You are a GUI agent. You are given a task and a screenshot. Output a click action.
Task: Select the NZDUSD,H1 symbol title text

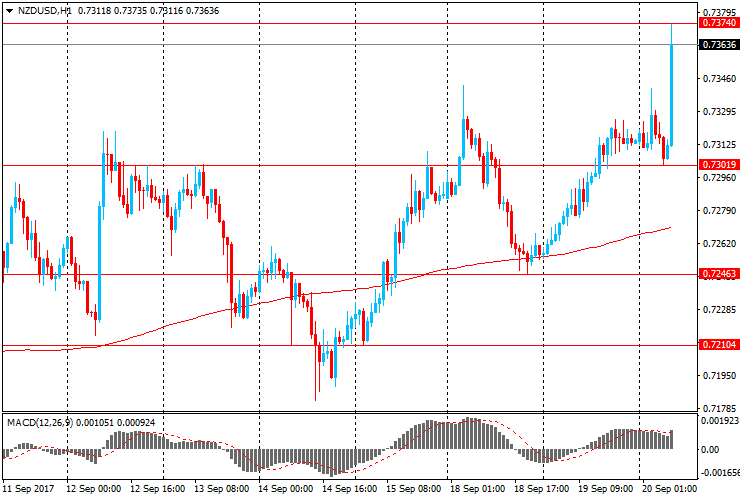tap(44, 10)
